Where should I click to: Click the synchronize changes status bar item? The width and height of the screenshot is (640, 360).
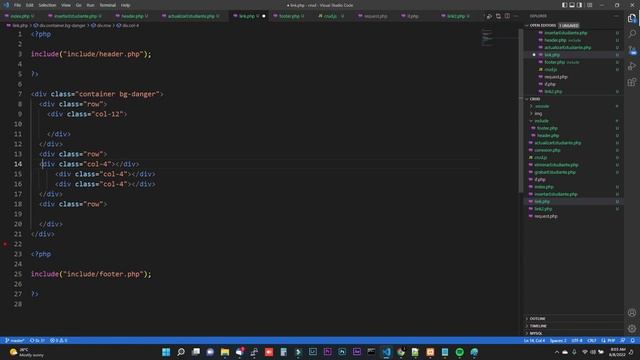(x=37, y=340)
